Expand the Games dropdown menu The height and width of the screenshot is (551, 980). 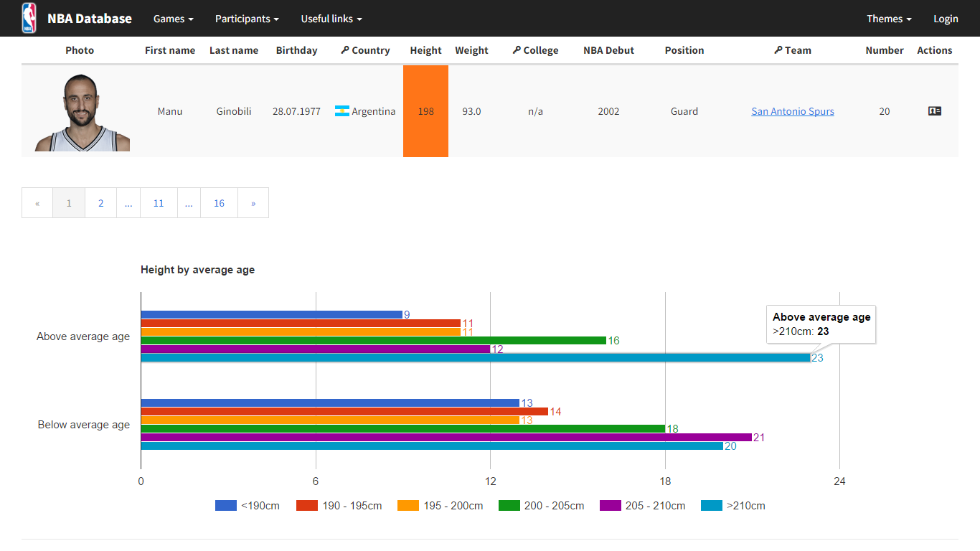click(173, 19)
